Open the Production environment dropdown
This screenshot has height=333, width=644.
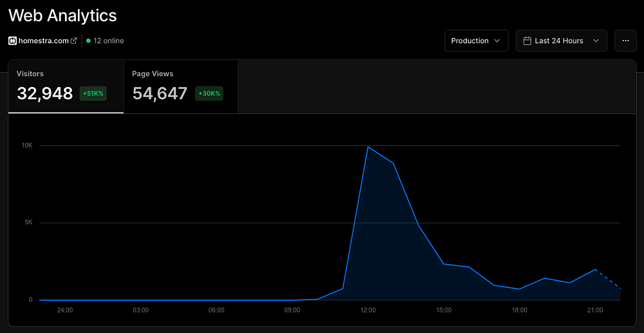coord(477,41)
